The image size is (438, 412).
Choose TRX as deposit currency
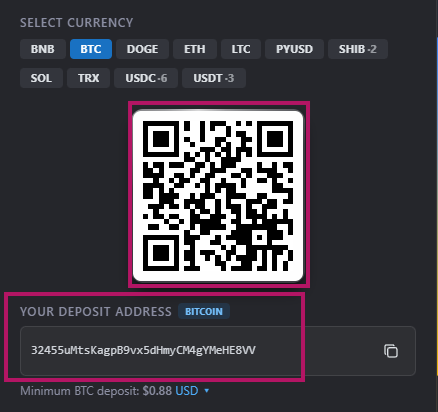(x=88, y=78)
